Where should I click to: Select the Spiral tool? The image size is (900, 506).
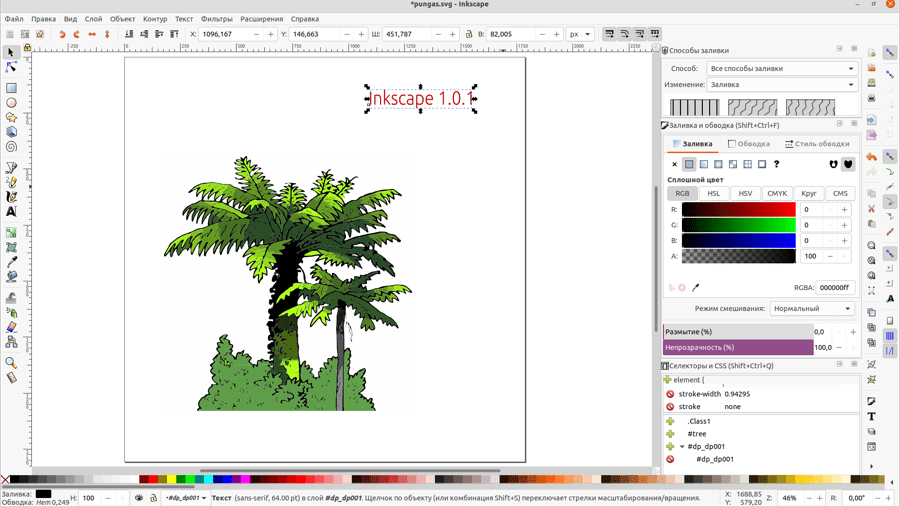pos(11,147)
